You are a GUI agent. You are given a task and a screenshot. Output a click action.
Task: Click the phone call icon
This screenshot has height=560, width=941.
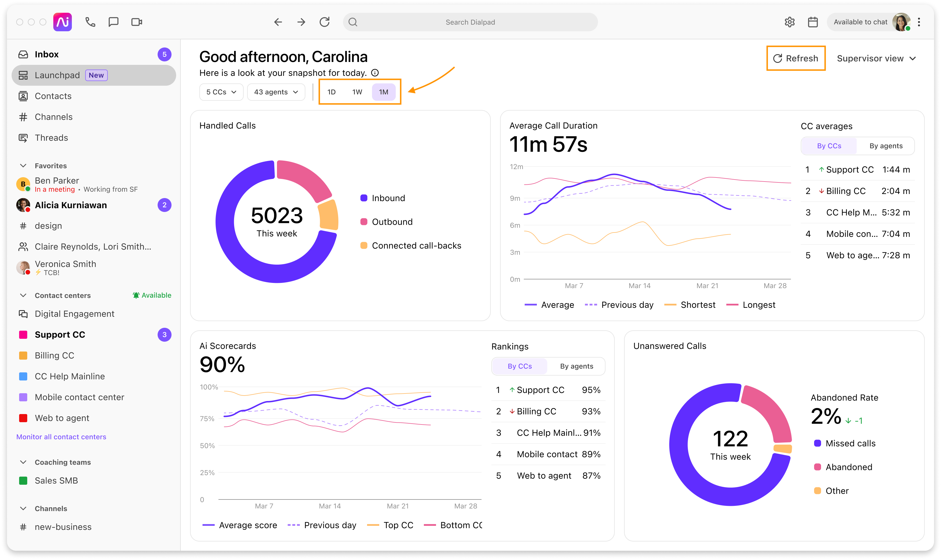tap(90, 22)
